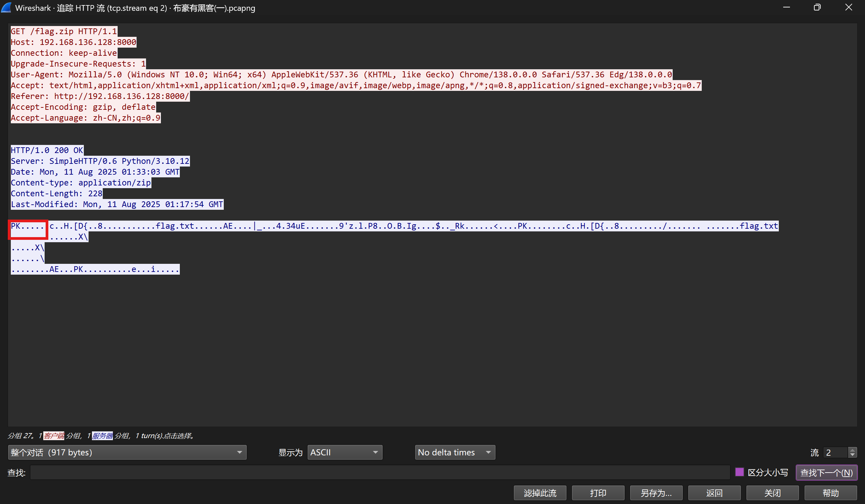Click the 'Accept-Encoding: gzip, deflate' line
The height and width of the screenshot is (504, 865).
pos(83,107)
